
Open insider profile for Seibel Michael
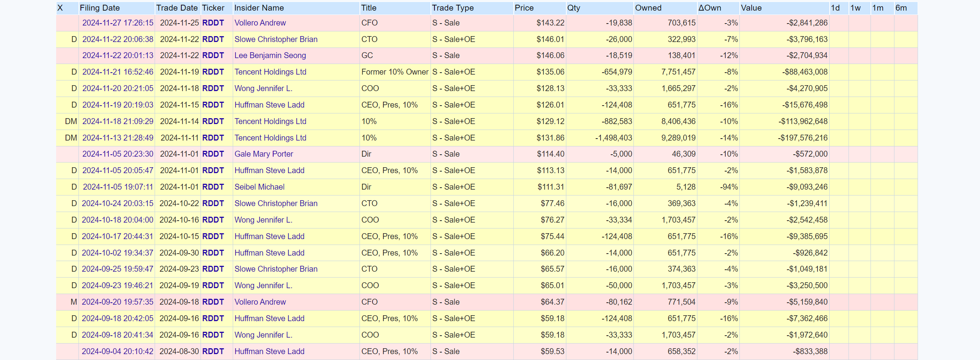tap(259, 187)
